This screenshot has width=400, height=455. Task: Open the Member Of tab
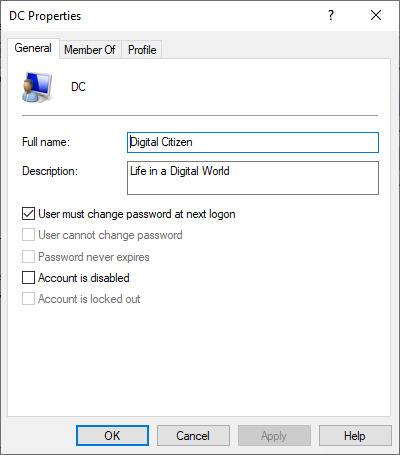tap(90, 50)
